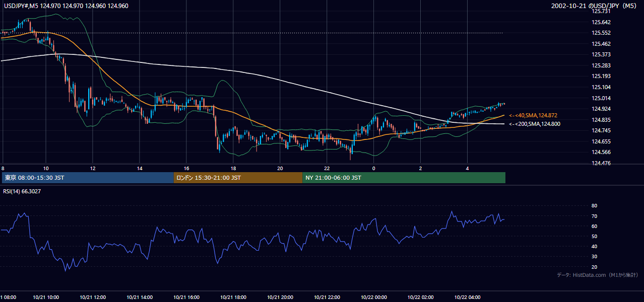
Task: Click RSI scale value 50
Action: [x=595, y=236]
